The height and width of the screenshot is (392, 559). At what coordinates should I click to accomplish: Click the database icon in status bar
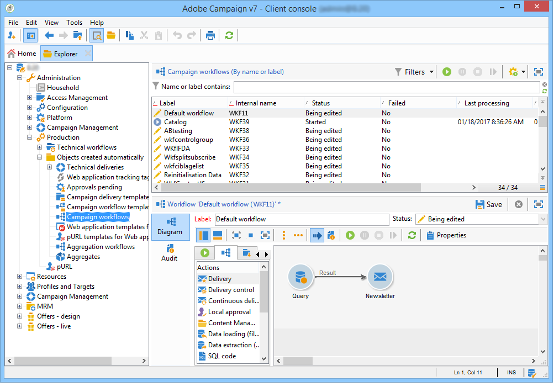[x=531, y=373]
